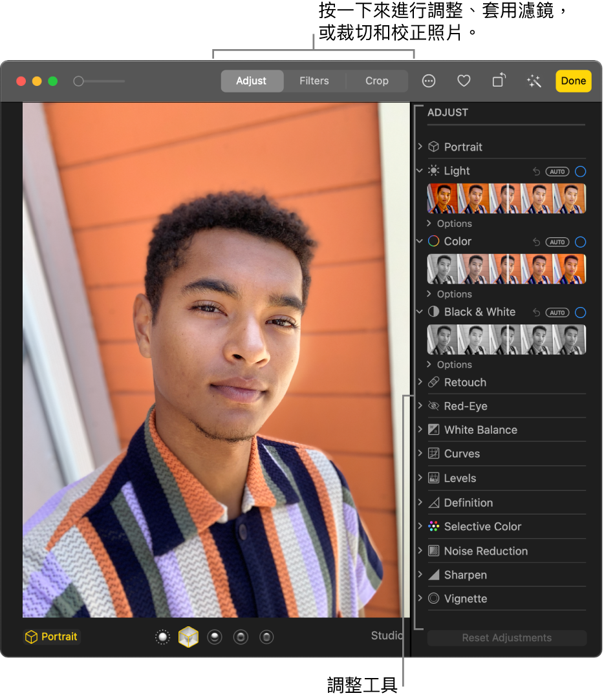Click the Vignette circle icon
This screenshot has width=604, height=700.
coord(433,599)
